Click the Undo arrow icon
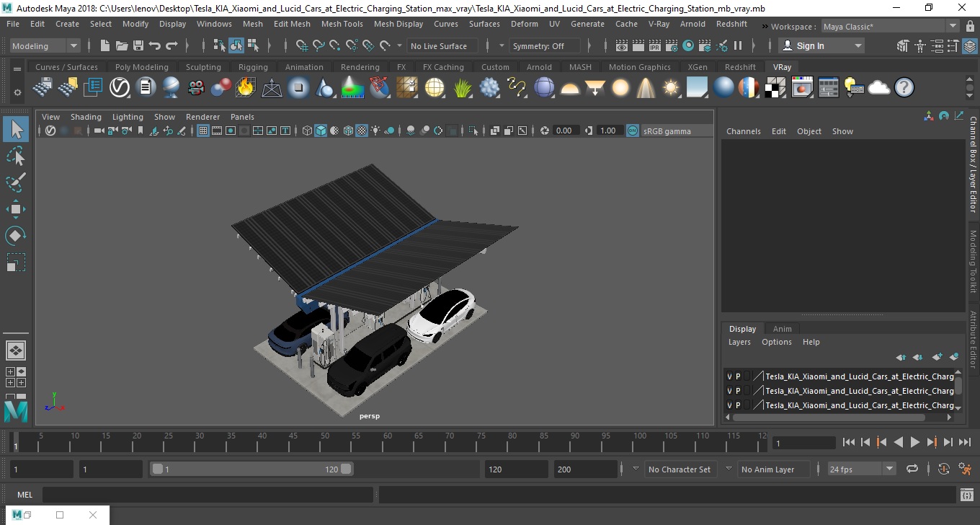Image resolution: width=980 pixels, height=525 pixels. click(x=154, y=45)
